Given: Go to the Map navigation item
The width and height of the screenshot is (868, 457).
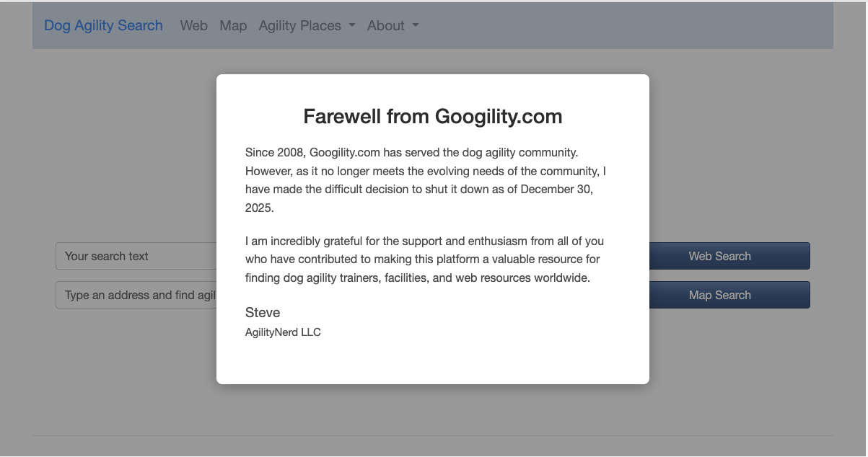Looking at the screenshot, I should click(x=233, y=25).
